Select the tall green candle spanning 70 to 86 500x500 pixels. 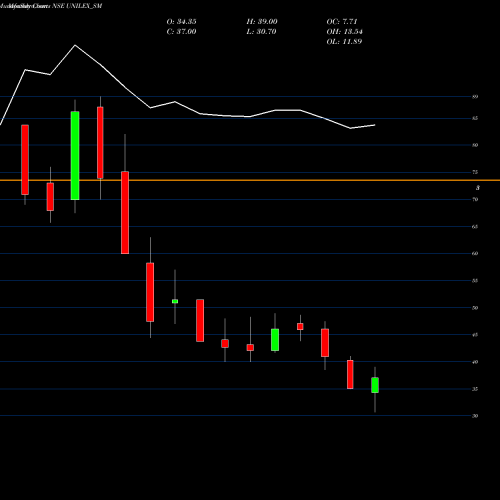75,156
